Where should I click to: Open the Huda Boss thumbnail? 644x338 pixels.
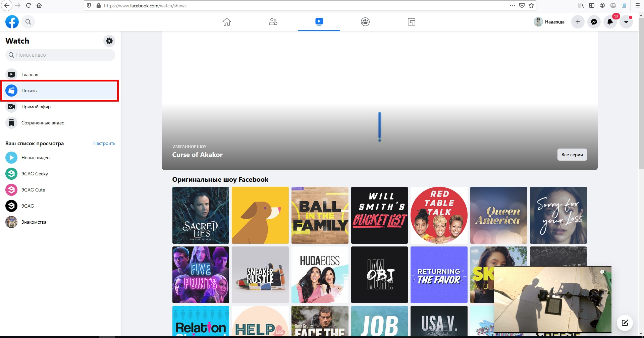pyautogui.click(x=320, y=275)
